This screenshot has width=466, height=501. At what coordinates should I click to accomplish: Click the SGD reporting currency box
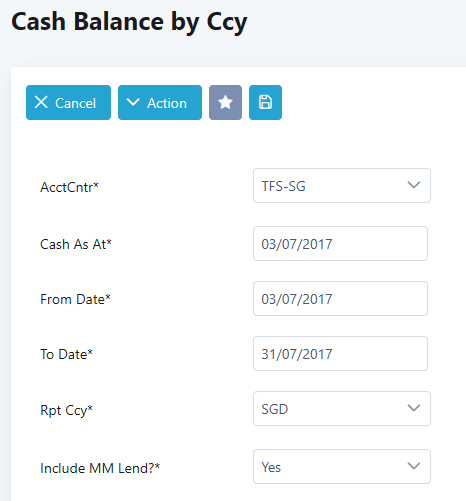pos(342,409)
